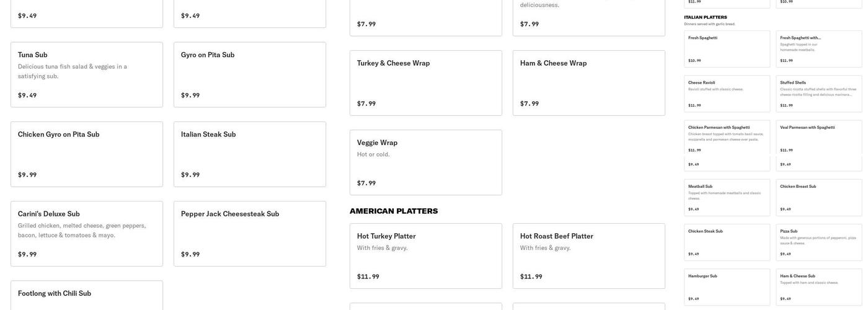The image size is (868, 310).
Task: Pick the small Stuffed Shells preview card
Action: click(818, 94)
